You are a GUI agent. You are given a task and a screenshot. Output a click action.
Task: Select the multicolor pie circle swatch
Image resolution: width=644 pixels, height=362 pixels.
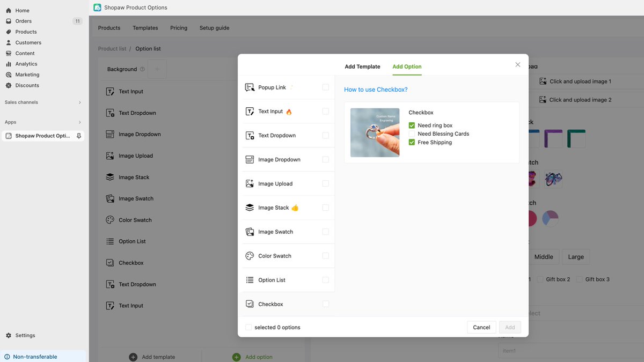[550, 218]
